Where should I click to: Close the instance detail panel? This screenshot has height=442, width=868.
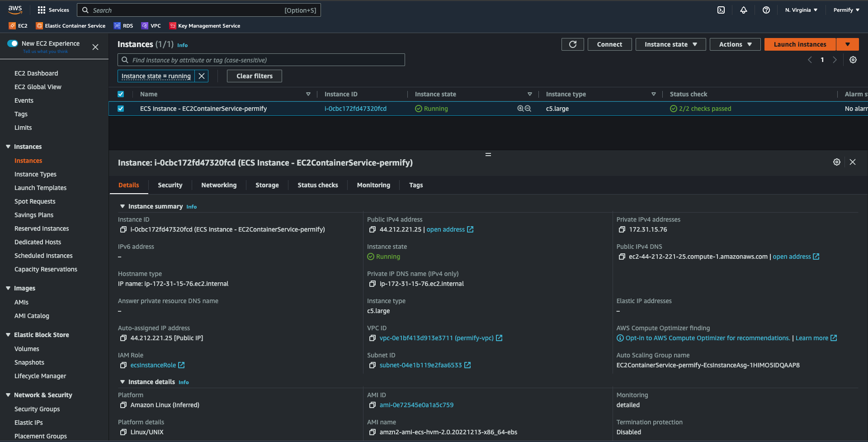(x=853, y=162)
